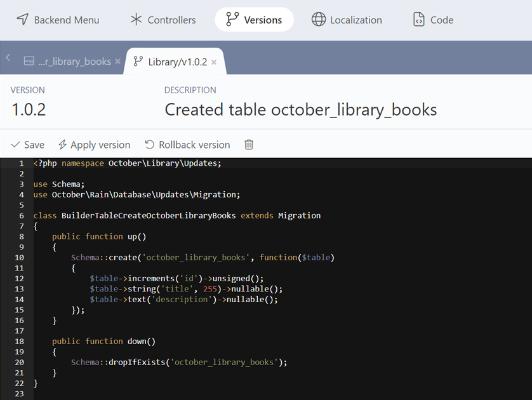
Task: Click the increments('id') code line
Action: pyautogui.click(x=176, y=279)
